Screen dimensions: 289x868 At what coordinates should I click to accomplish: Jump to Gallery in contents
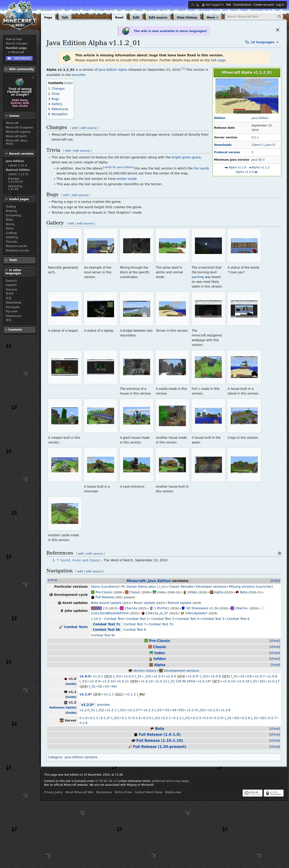[57, 104]
